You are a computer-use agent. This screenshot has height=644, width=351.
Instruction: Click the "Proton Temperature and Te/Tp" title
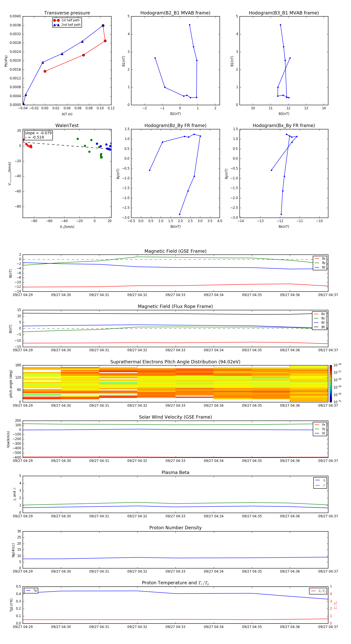click(175, 583)
